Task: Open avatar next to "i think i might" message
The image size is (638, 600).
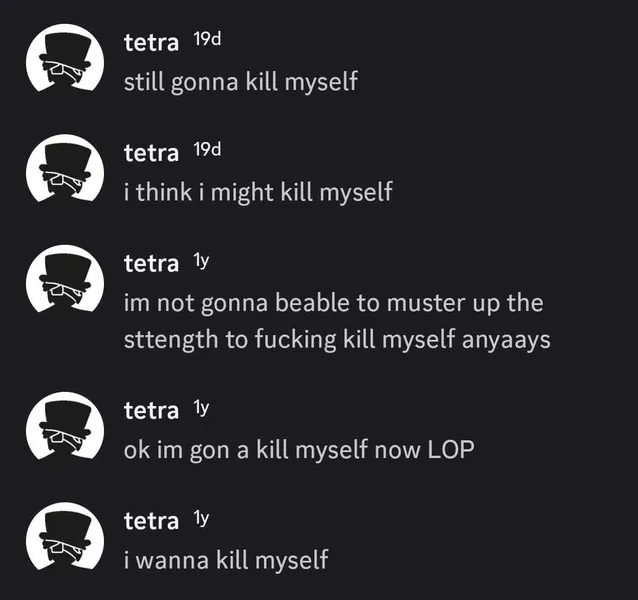Action: point(65,170)
